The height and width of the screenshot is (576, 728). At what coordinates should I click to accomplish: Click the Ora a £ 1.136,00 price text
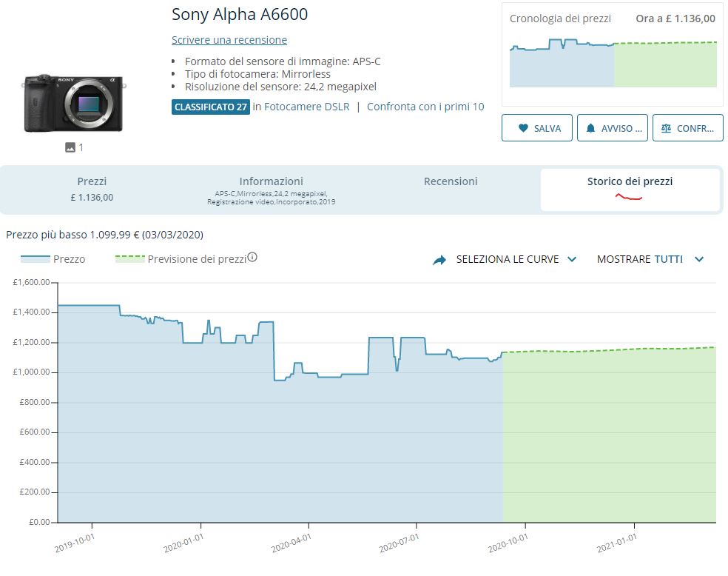coord(675,19)
